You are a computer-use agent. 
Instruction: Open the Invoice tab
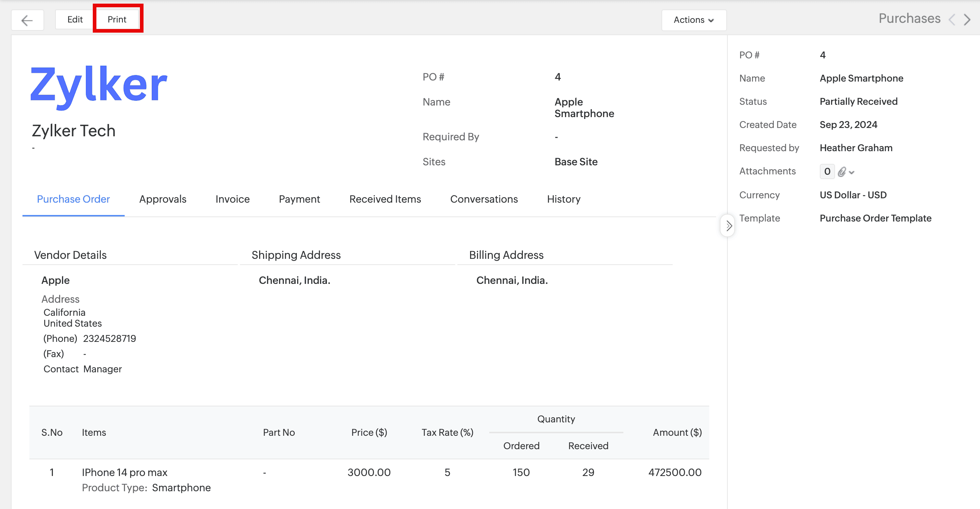click(x=232, y=199)
